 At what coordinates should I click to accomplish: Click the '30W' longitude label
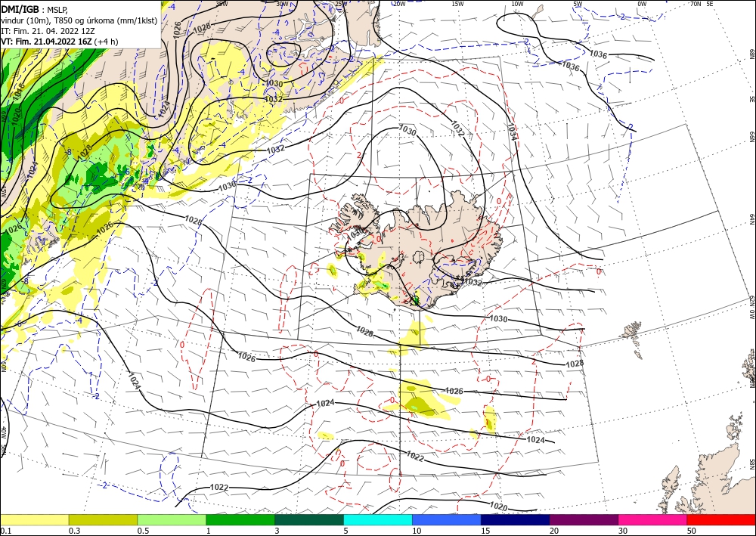pyautogui.click(x=282, y=4)
